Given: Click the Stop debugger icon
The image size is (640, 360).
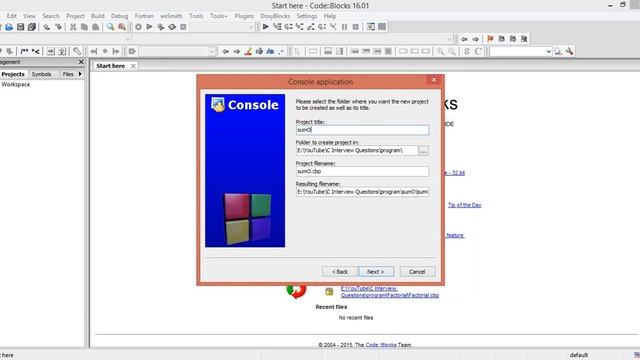Looking at the screenshot, I should (356, 27).
